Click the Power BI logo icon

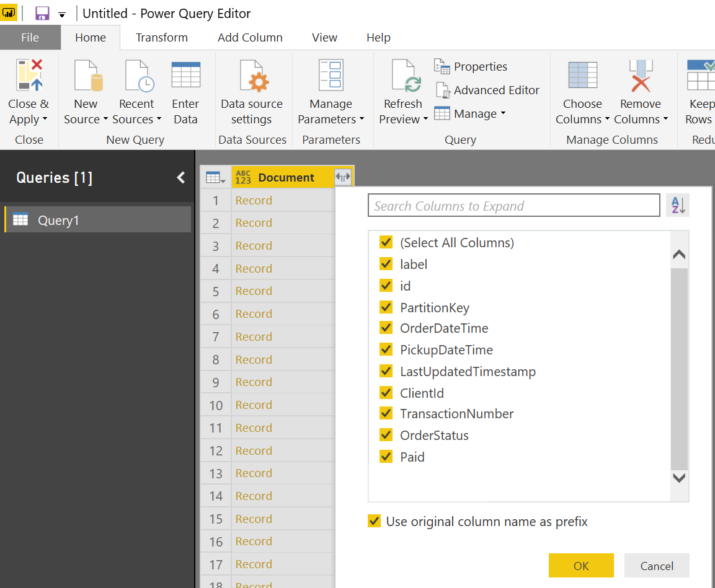8,13
